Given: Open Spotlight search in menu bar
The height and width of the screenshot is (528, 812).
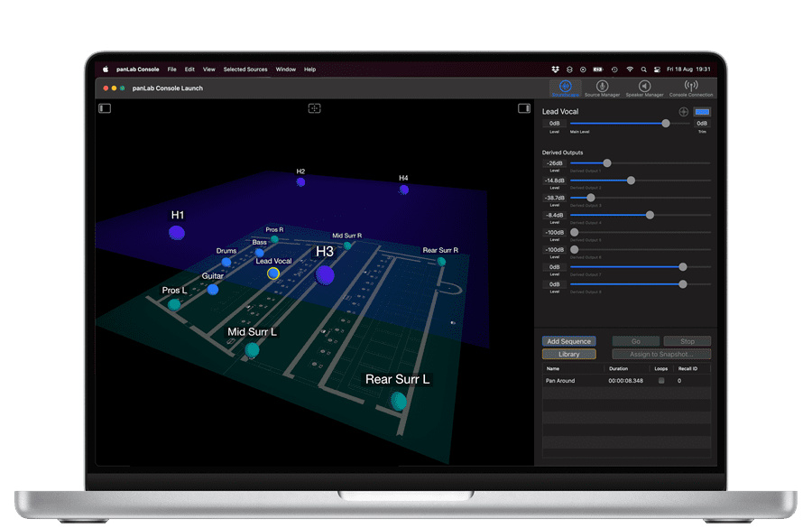Looking at the screenshot, I should [643, 69].
